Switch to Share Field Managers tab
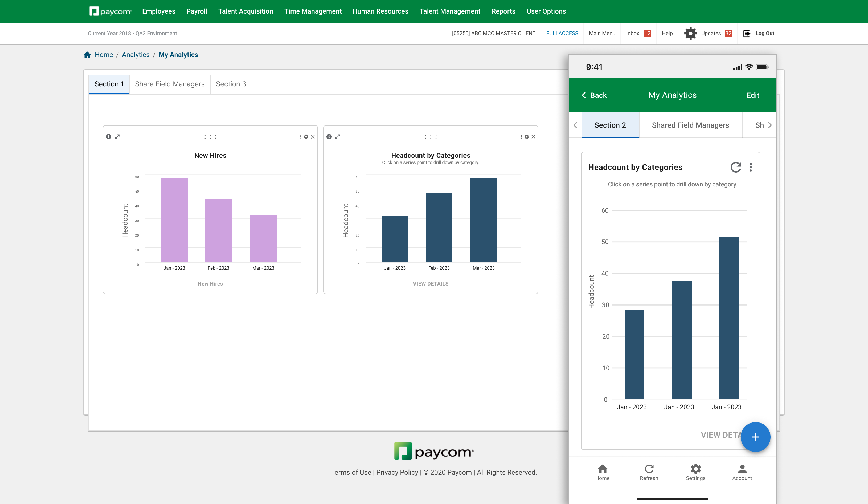This screenshot has width=868, height=504. [x=169, y=84]
